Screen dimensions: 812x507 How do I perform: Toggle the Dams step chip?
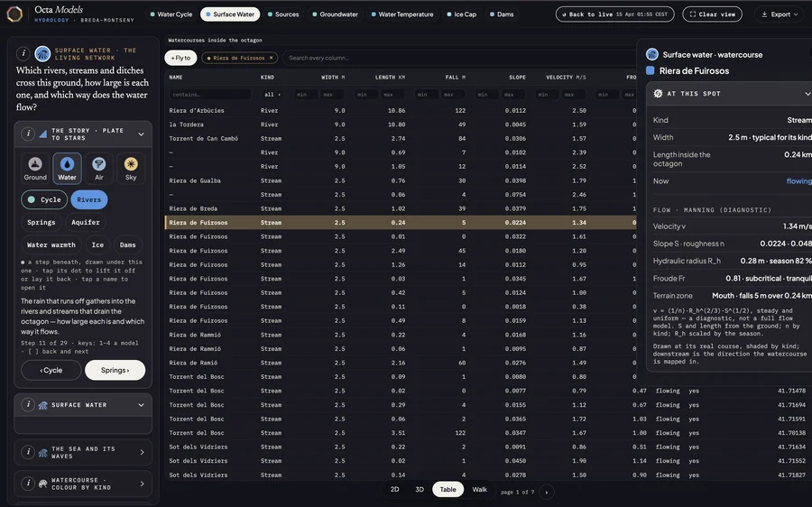pos(127,245)
